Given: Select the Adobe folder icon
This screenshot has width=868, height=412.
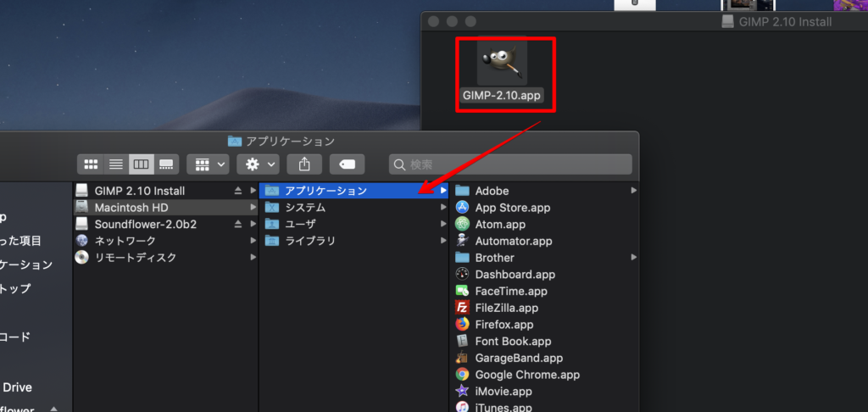Looking at the screenshot, I should pyautogui.click(x=462, y=191).
